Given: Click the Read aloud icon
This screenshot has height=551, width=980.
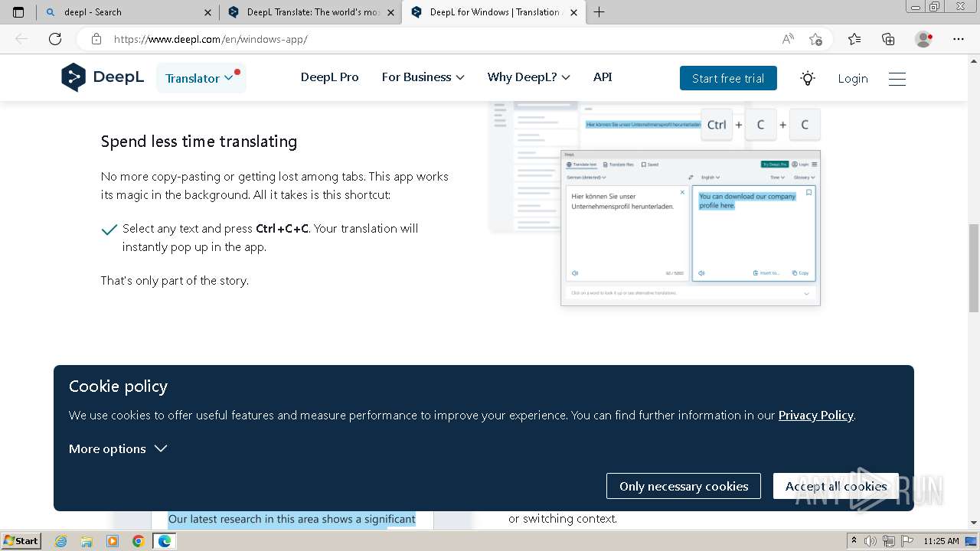Looking at the screenshot, I should click(788, 39).
